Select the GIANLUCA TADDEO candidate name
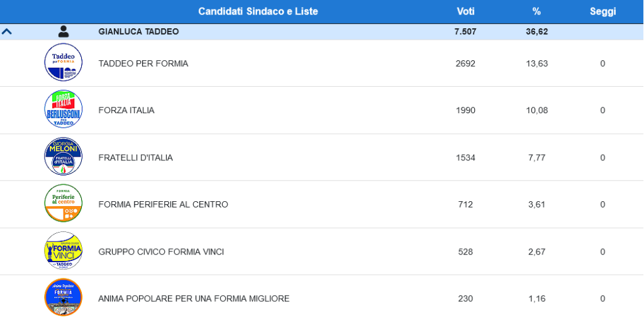 point(138,31)
